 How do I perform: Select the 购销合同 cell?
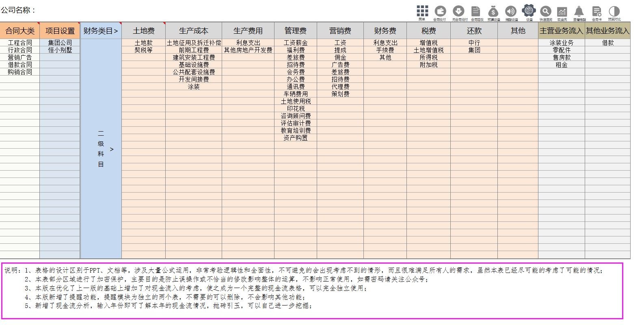20,72
